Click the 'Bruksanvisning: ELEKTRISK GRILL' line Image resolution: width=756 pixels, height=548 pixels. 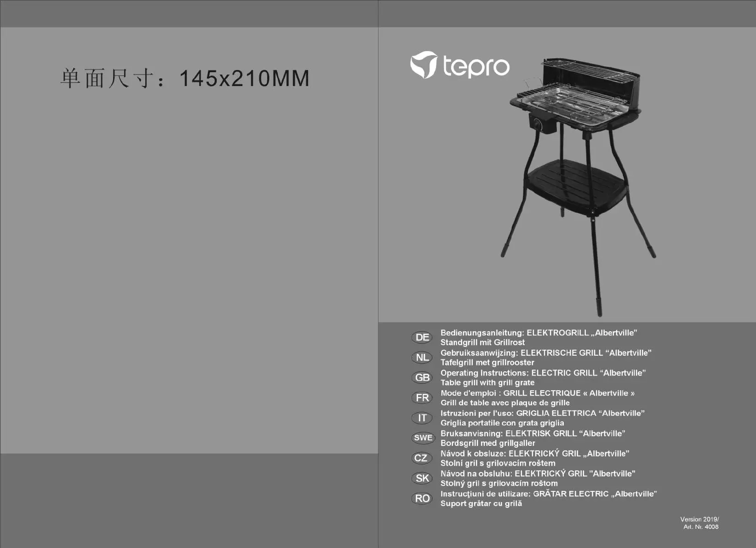click(x=533, y=433)
